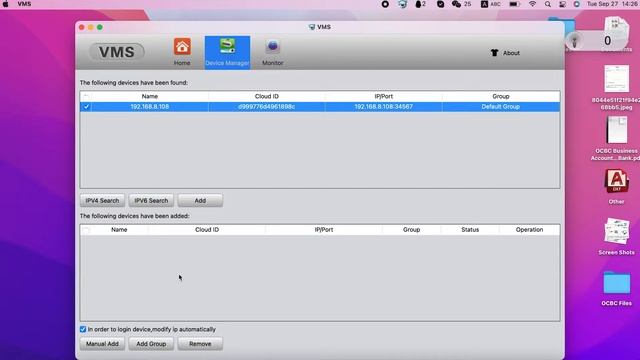Open Wi-Fi status in menu bar
640x360 pixels.
(533, 4)
